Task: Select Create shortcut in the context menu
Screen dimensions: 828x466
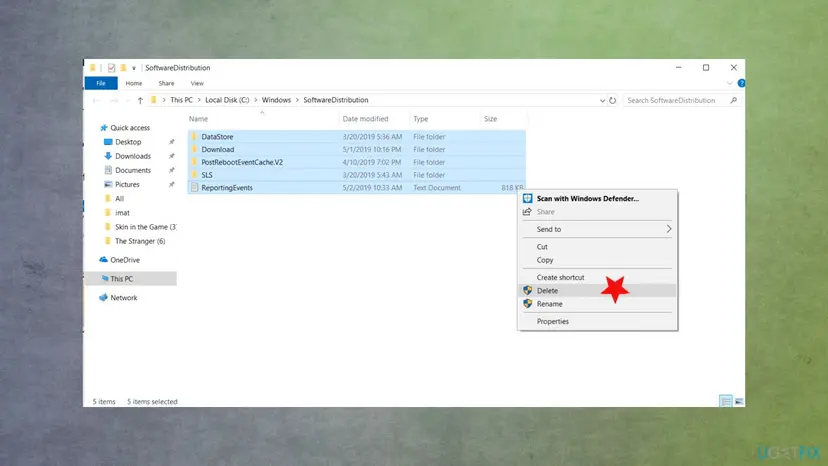Action: coord(597,277)
